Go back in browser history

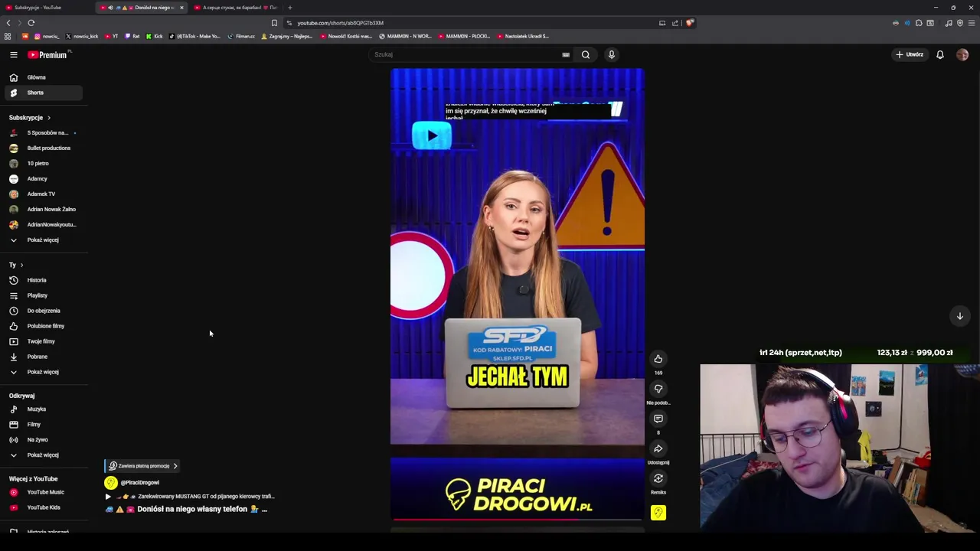coord(8,23)
